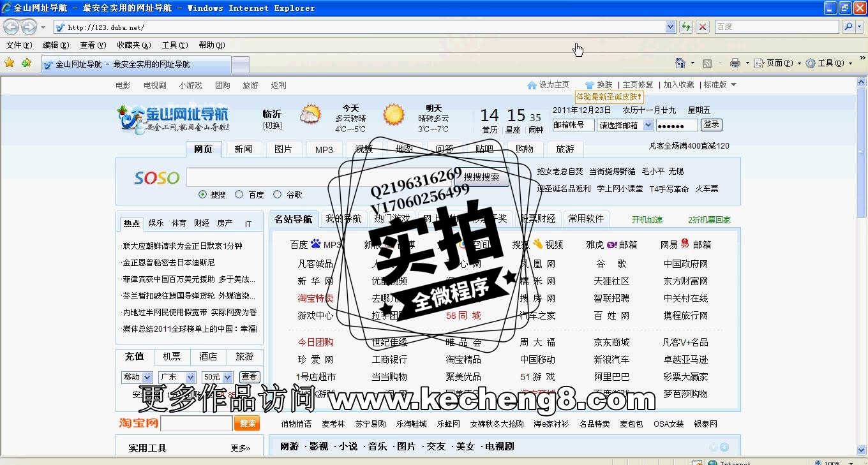868x465 pixels.
Task: Open the 阿里巴巴 site link
Action: click(611, 377)
